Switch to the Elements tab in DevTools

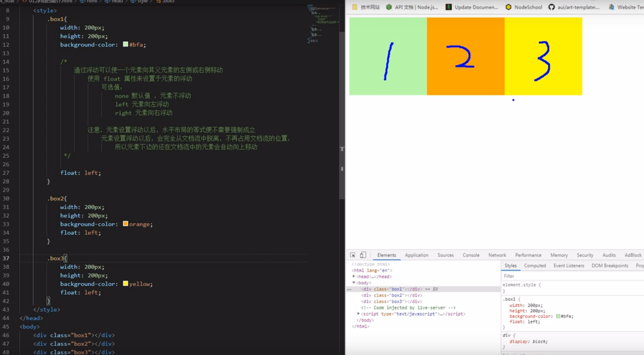click(x=387, y=255)
